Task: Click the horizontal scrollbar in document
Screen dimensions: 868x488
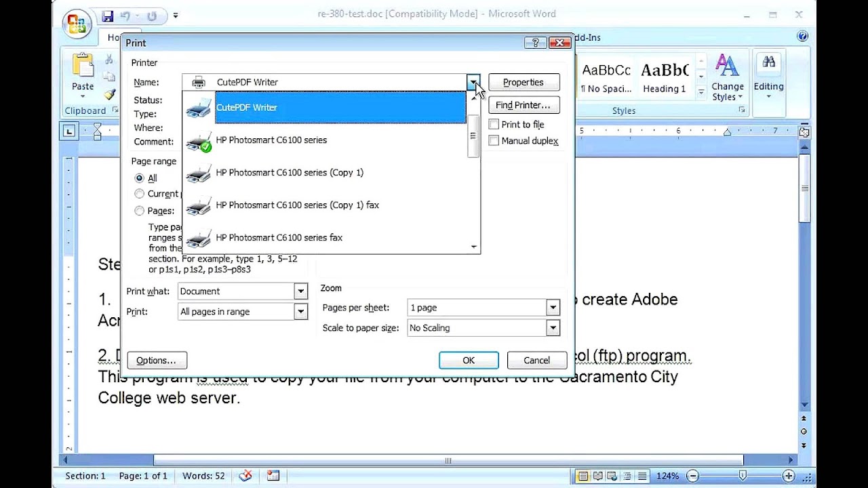Action: click(448, 461)
